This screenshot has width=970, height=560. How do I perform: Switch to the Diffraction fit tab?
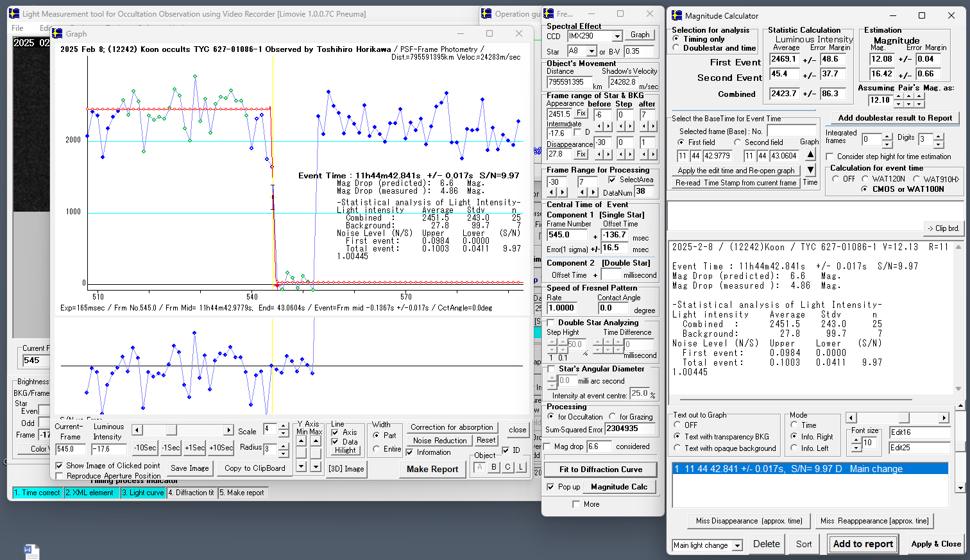click(x=191, y=493)
